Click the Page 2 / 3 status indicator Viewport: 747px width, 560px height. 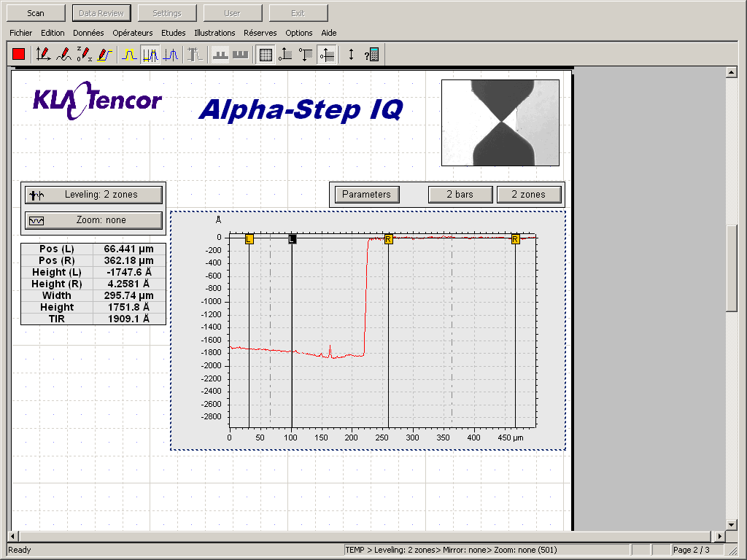tap(691, 550)
